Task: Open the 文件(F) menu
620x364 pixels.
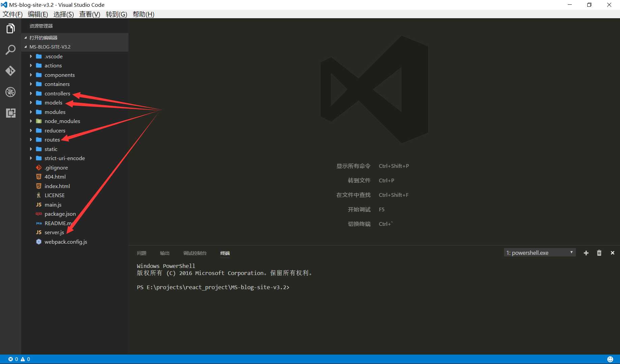Action: pos(12,14)
